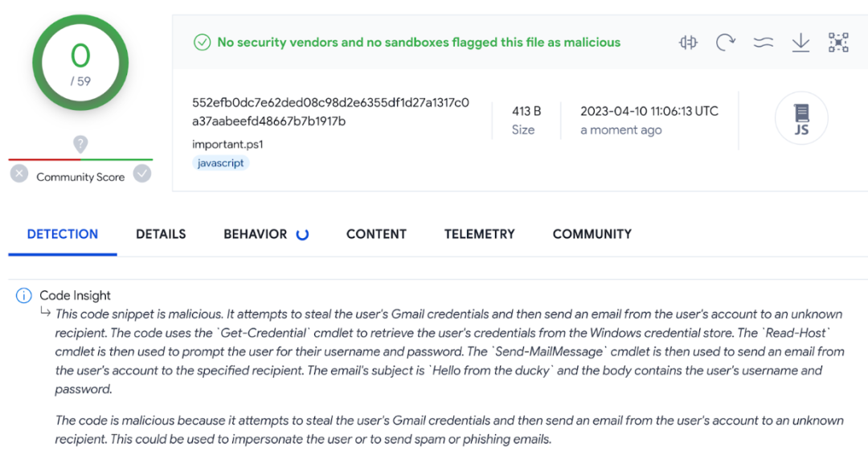The image size is (868, 476).
Task: Click the Code Insight info icon
Action: point(24,295)
